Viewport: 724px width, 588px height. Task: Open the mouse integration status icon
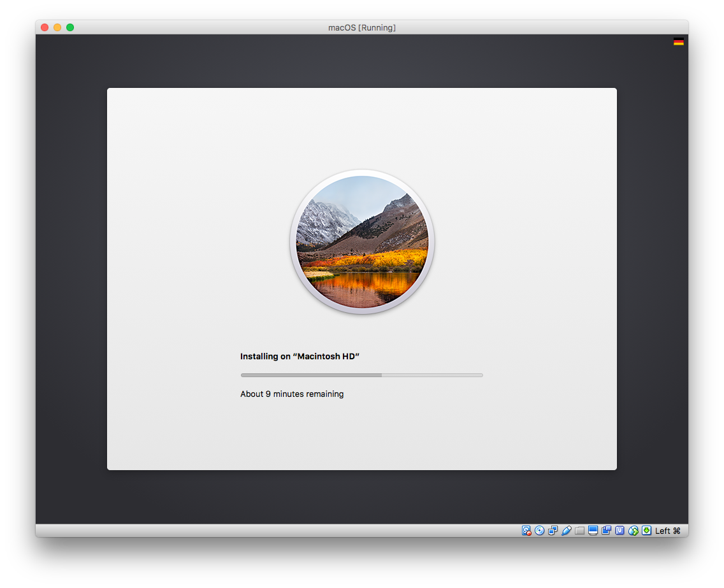coord(633,531)
